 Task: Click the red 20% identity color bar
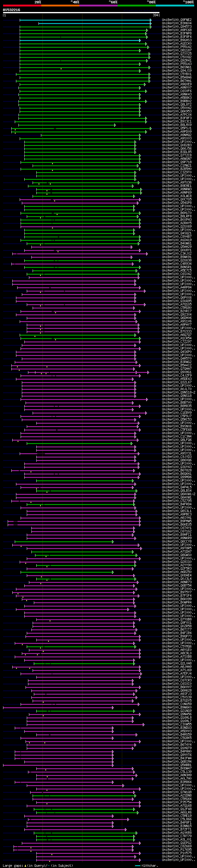point(22,6)
